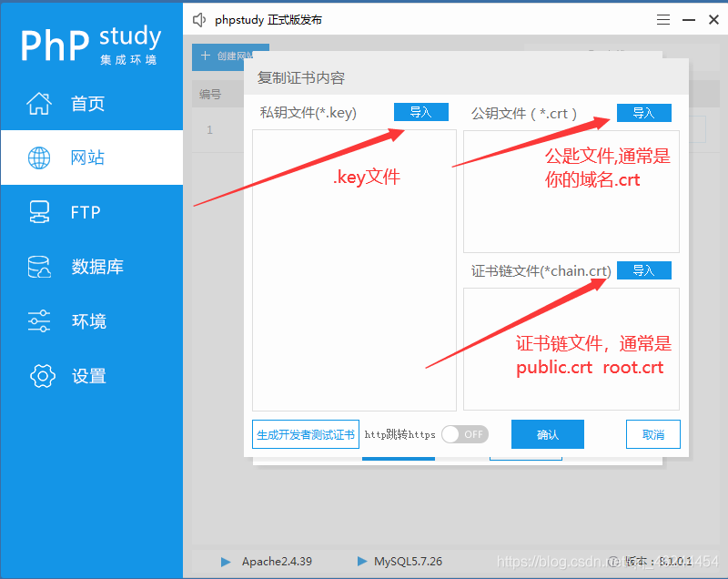Click the FTP server icon

pyautogui.click(x=39, y=212)
